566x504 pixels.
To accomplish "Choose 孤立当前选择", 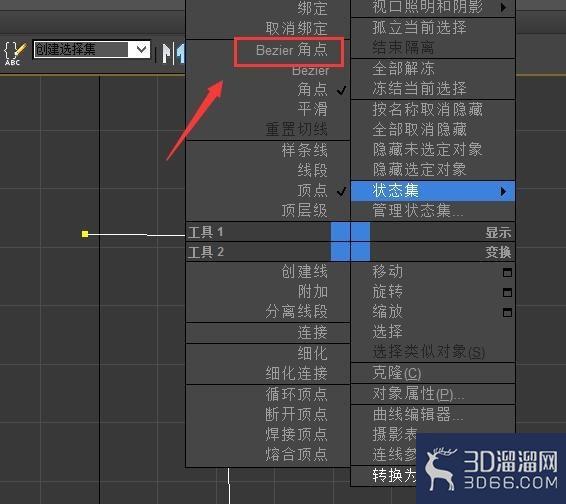I will 419,27.
